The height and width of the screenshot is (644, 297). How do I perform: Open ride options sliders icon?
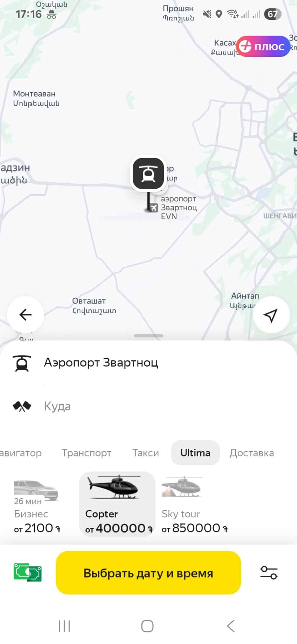pos(269,572)
